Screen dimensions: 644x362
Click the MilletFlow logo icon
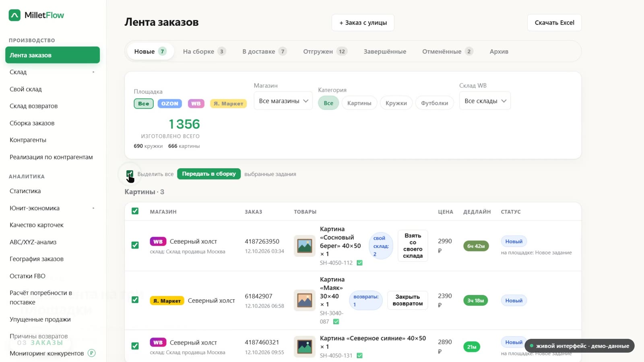click(14, 15)
